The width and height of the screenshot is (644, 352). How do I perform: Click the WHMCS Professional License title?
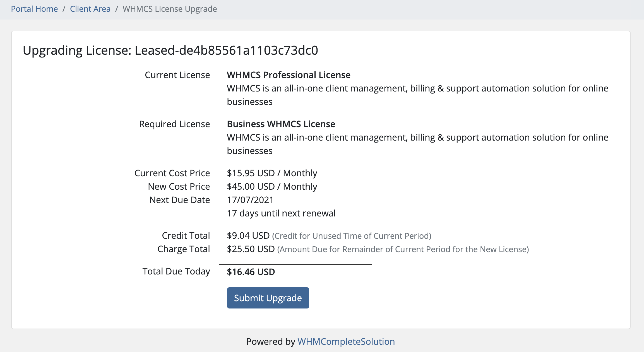pyautogui.click(x=289, y=75)
